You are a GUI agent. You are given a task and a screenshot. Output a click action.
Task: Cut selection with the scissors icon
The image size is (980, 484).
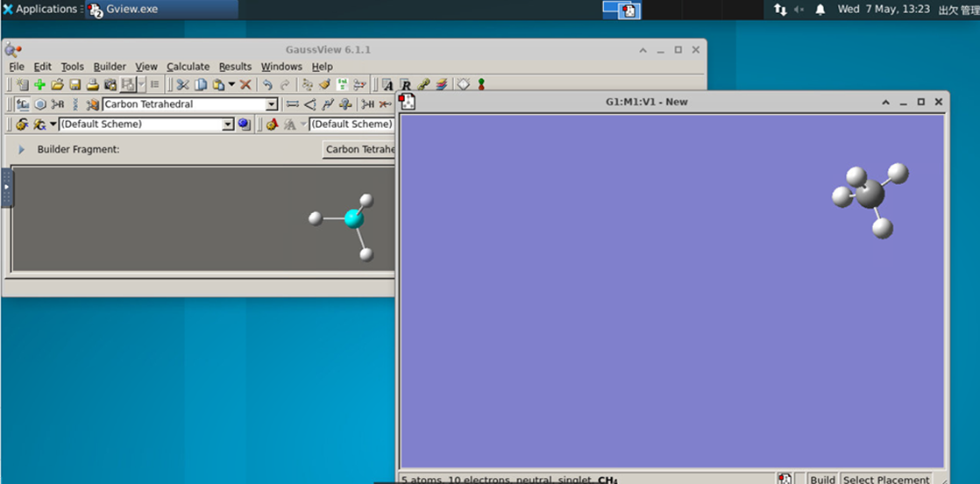pyautogui.click(x=182, y=84)
